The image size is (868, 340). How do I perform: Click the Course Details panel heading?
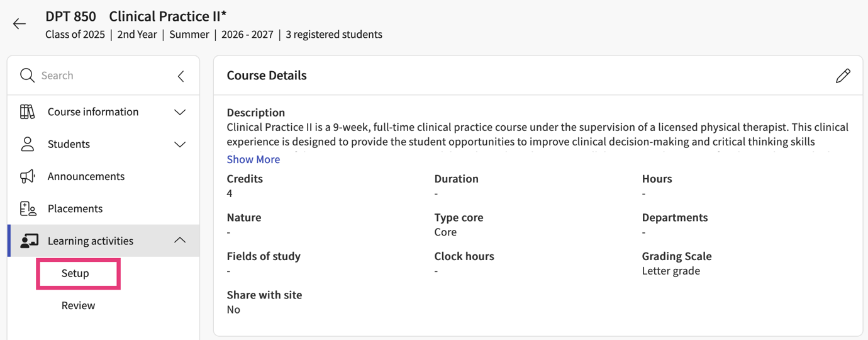[267, 76]
